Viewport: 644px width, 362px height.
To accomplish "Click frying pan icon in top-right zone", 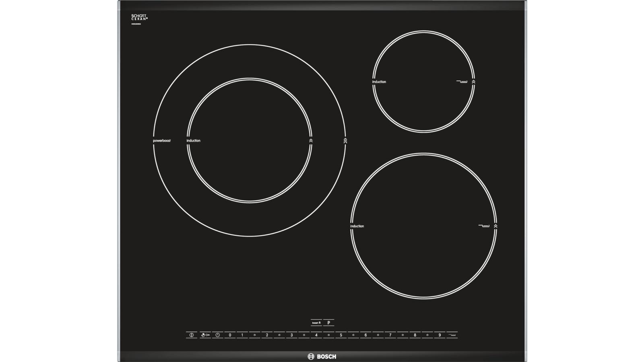I will pyautogui.click(x=462, y=82).
